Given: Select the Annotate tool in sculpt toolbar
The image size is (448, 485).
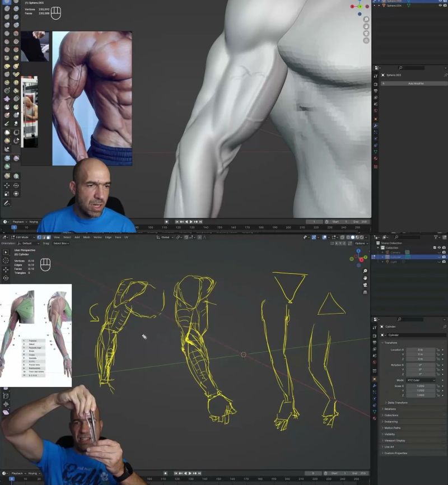Looking at the screenshot, I should [x=7, y=203].
